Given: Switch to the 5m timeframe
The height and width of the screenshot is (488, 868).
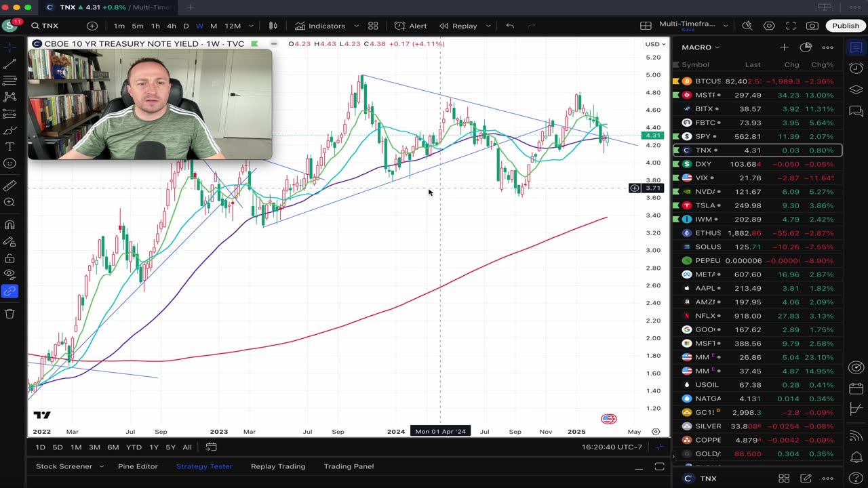Looking at the screenshot, I should (138, 26).
